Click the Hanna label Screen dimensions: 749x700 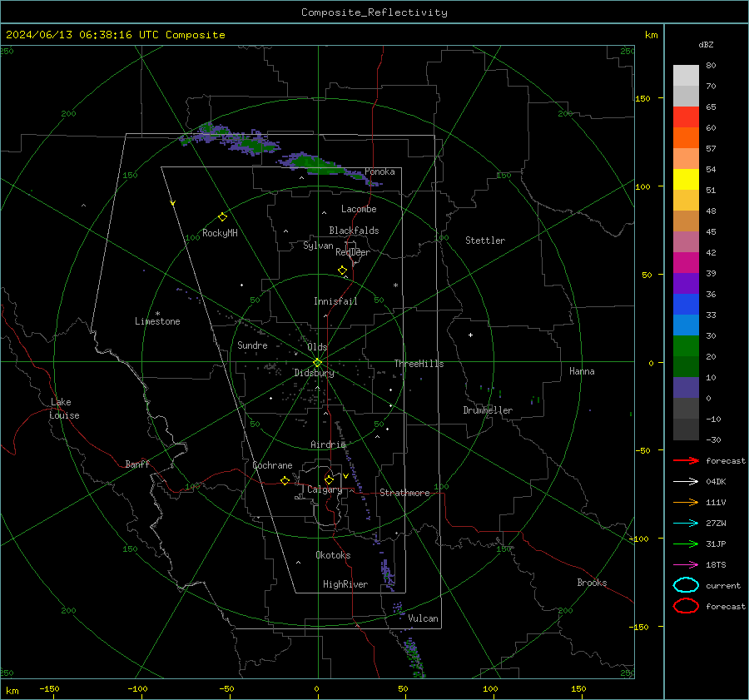(582, 371)
